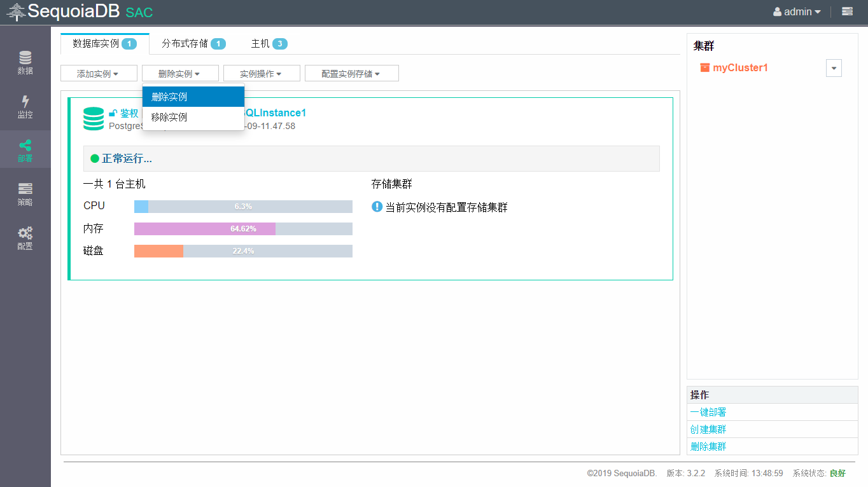868x487 pixels.
Task: Click the 鉴权 unlock authentication link
Action: 124,113
